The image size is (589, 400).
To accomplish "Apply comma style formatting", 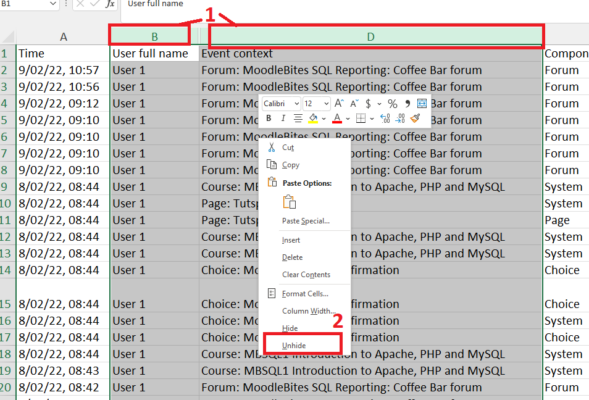I will click(408, 103).
